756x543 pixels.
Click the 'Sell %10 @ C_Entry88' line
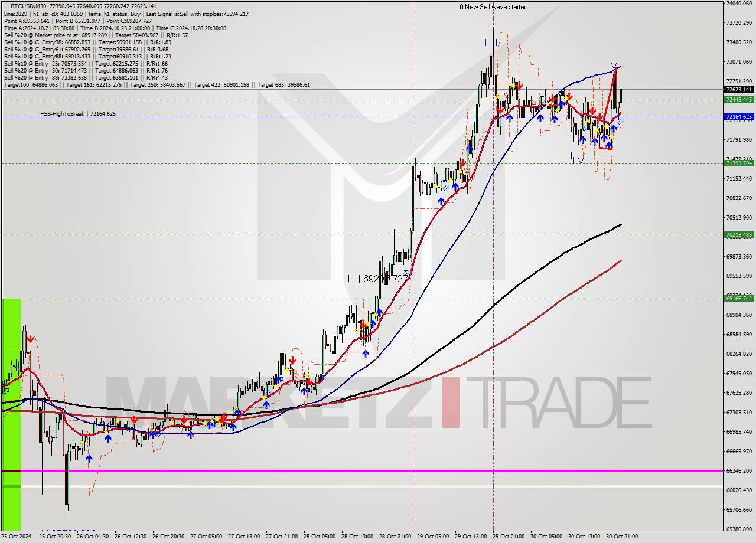tap(87, 57)
